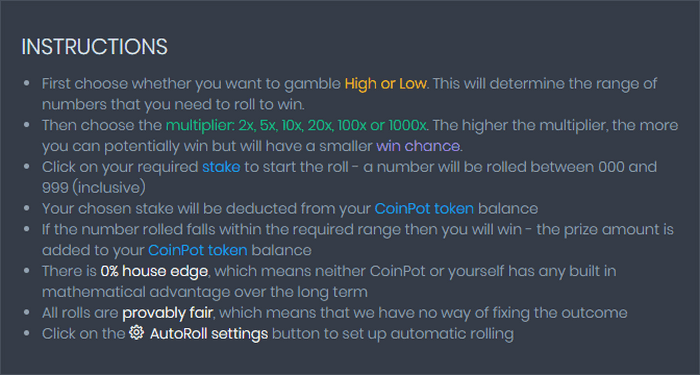
Task: Open the AutoRoll settings text label
Action: click(209, 333)
